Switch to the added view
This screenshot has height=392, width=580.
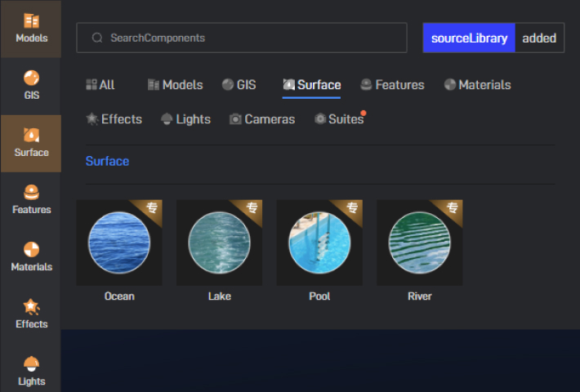(539, 38)
